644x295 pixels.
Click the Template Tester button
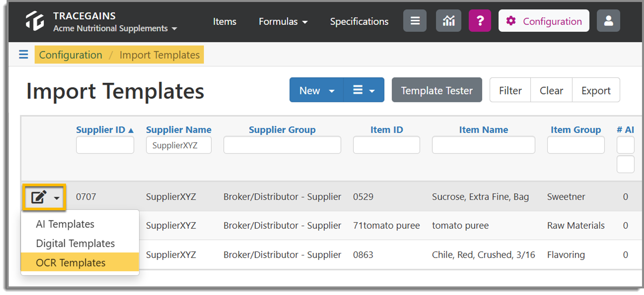click(437, 90)
